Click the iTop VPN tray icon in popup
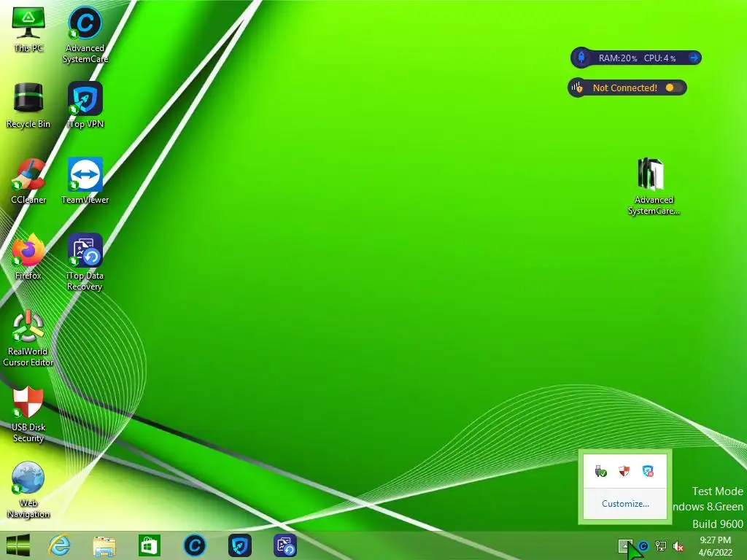The width and height of the screenshot is (747, 560). [648, 472]
